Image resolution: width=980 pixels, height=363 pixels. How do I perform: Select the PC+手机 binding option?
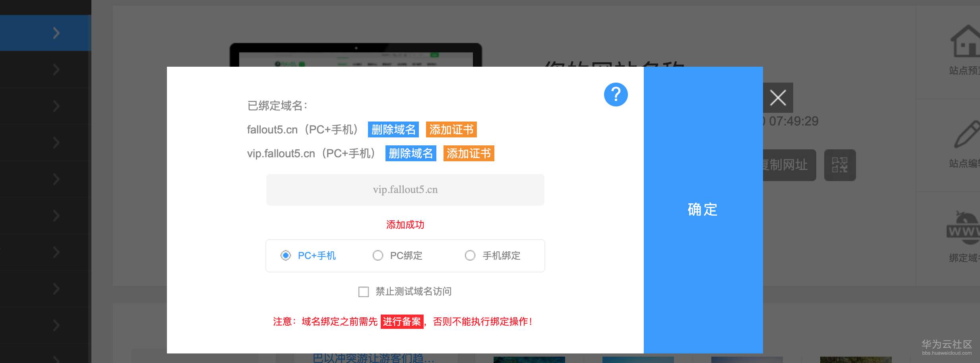coord(285,256)
